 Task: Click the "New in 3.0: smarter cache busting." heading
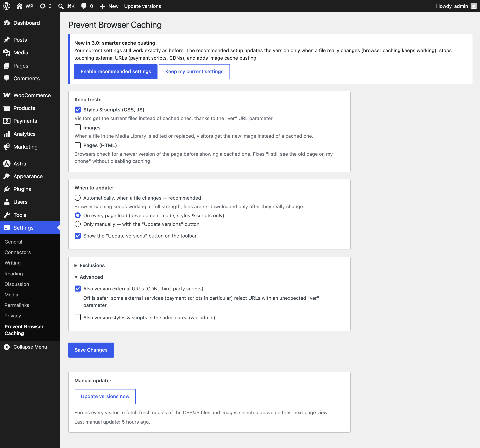(x=115, y=43)
